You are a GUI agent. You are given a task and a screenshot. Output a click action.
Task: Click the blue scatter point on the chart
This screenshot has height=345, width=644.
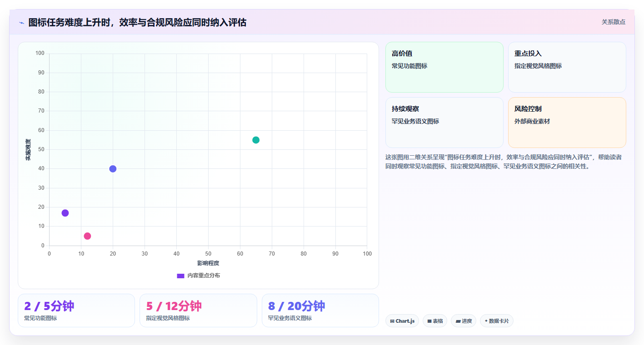[113, 169]
